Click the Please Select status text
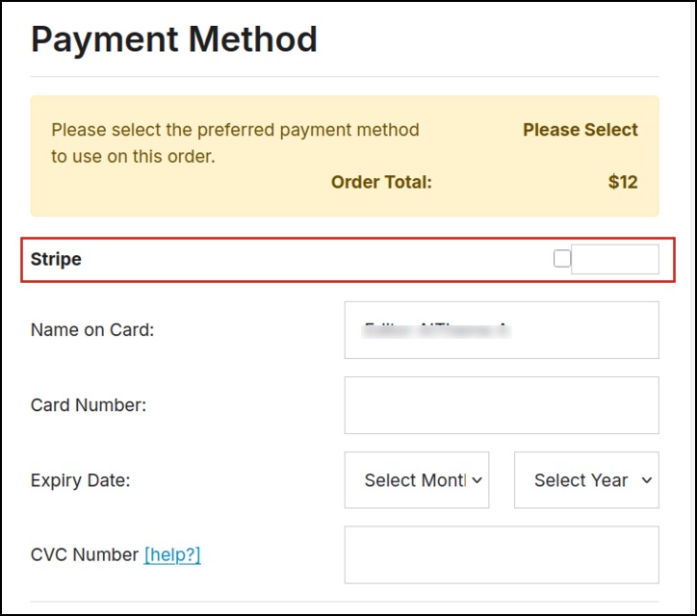The width and height of the screenshot is (697, 616). tap(581, 130)
